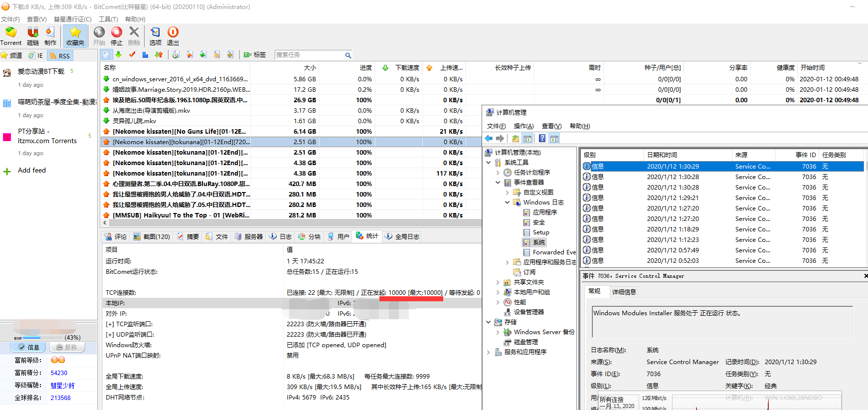Switch to the 详细信息 event tab

tap(624, 292)
